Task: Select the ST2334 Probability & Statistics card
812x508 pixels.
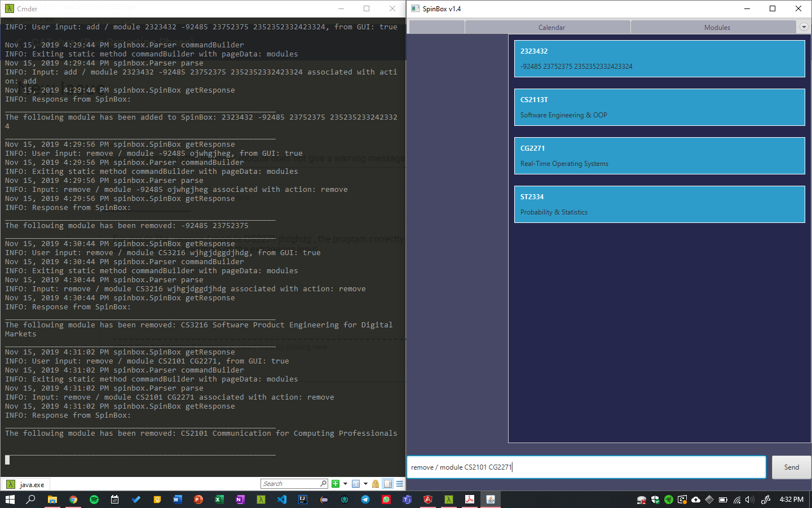Action: [659, 204]
